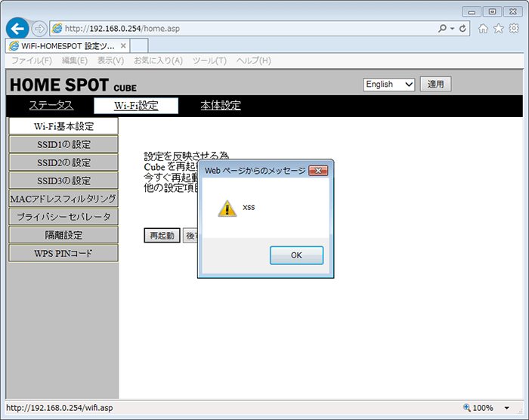Minimize the browser window
Viewport: 529px width, 420px height.
(x=472, y=12)
